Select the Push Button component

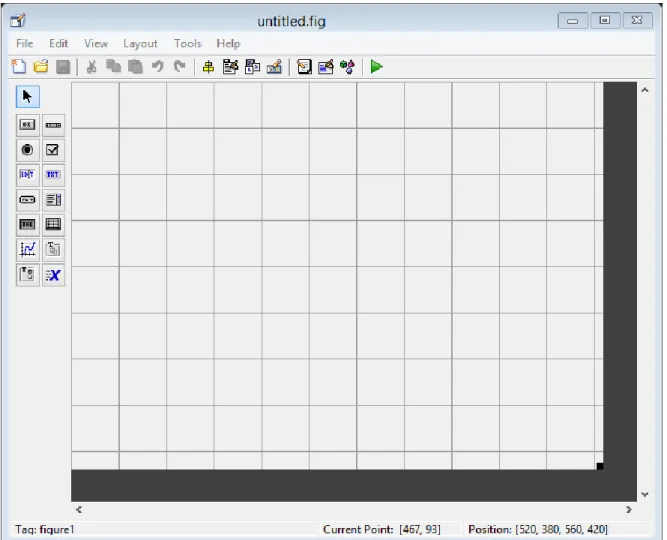click(x=28, y=125)
